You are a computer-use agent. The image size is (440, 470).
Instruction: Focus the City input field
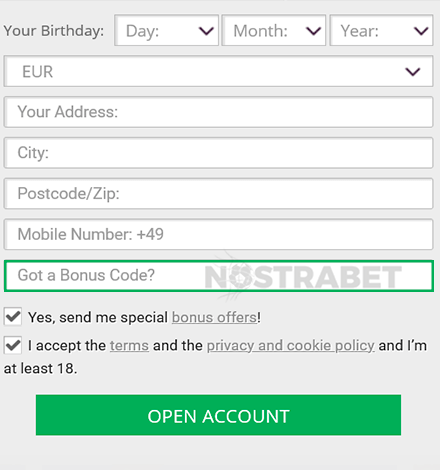pos(218,153)
